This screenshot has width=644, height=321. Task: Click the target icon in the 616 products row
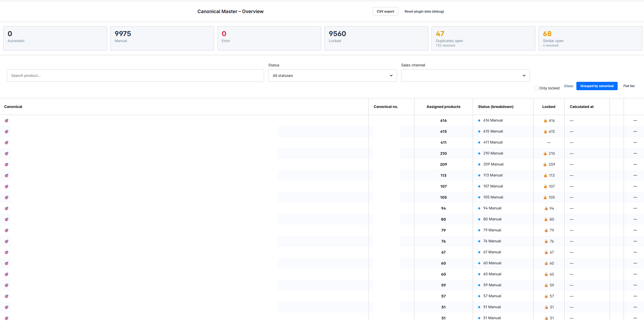[x=7, y=121]
